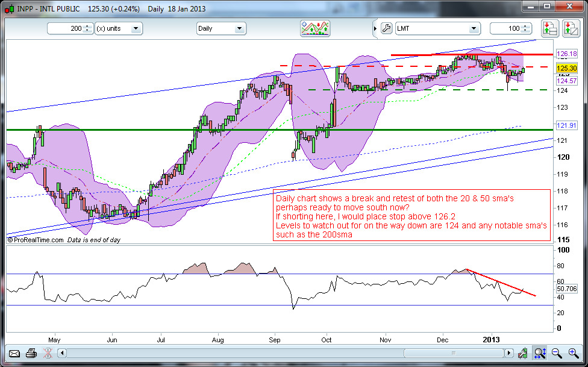588x367 pixels.
Task: Open the indicators and trading systems icon
Action: click(x=316, y=28)
